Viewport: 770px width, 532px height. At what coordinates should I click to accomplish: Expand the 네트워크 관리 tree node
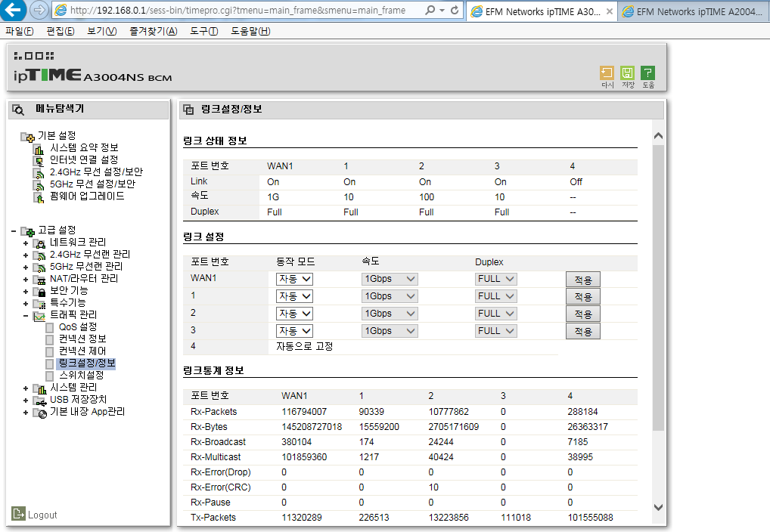(x=26, y=243)
